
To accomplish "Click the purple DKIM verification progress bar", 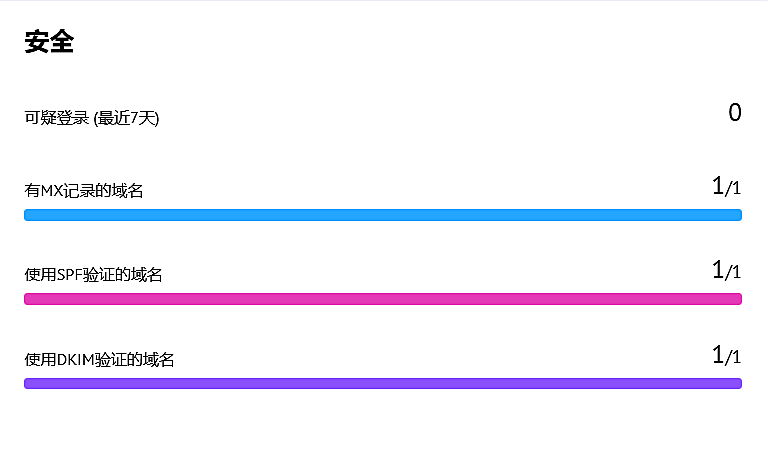I will (383, 383).
